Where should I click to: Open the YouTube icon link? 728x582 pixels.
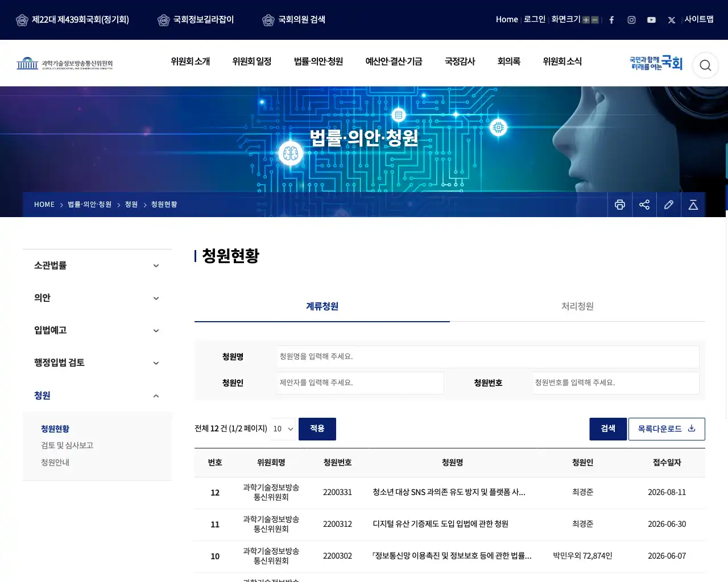[x=651, y=20]
